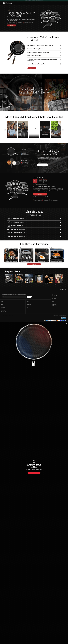This screenshot has height=644, width=68.
Task: Expand Trusted by Gordon Ramsay section
Action: pos(44,60)
